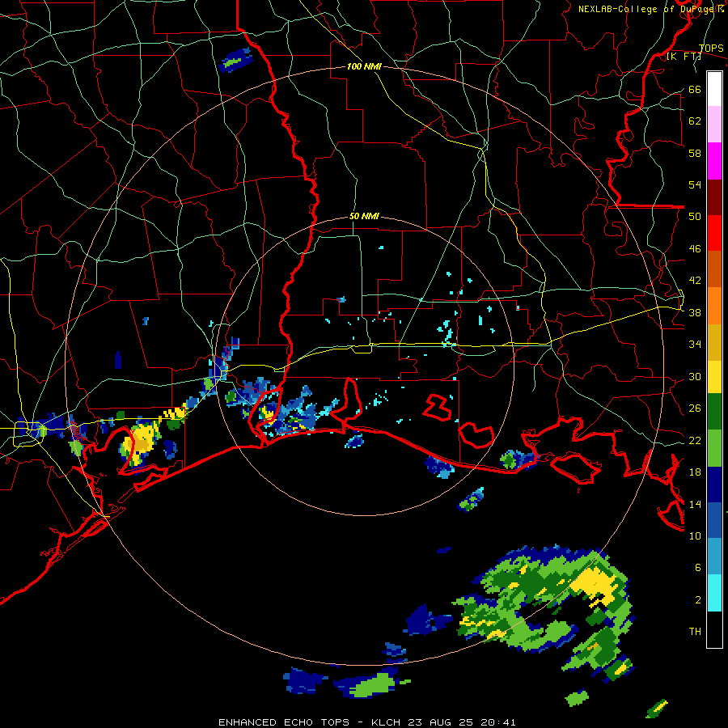Click the navy blue legend swatch
This screenshot has width=728, height=728.
point(714,485)
